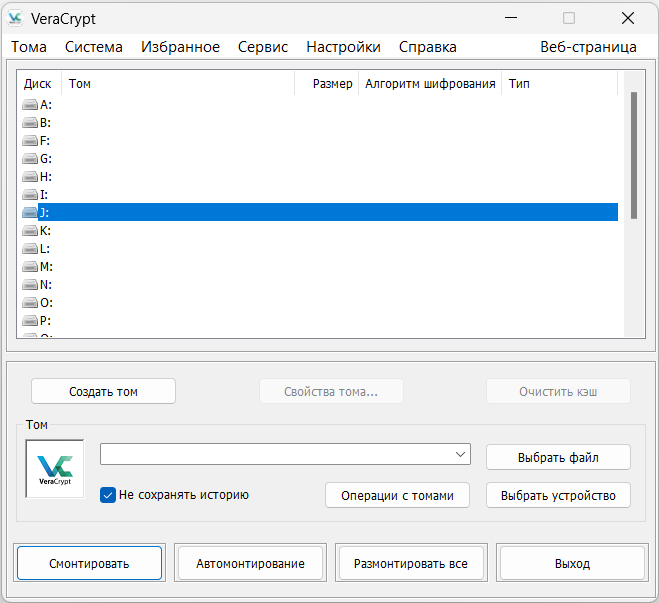Click the drive icon for F:
The width and height of the screenshot is (659, 603).
click(30, 141)
